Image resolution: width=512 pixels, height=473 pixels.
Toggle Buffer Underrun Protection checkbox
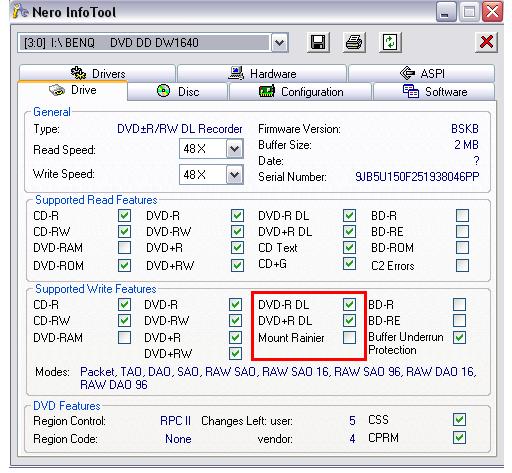(x=459, y=337)
